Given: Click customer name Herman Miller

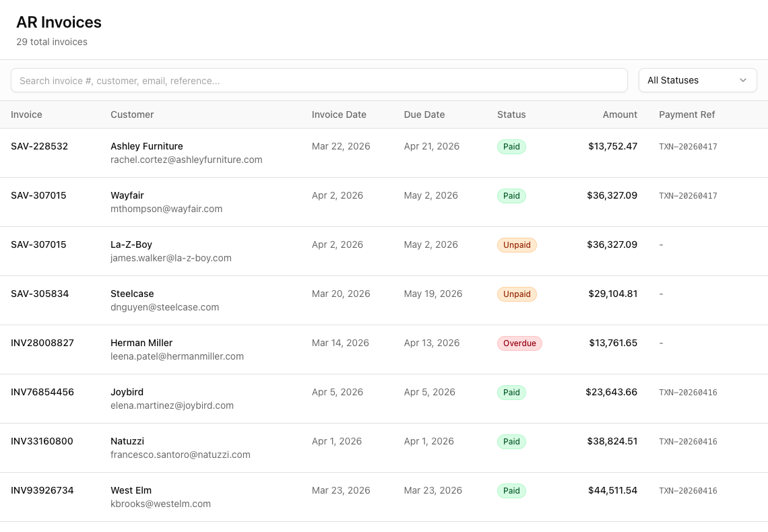Looking at the screenshot, I should [x=141, y=343].
